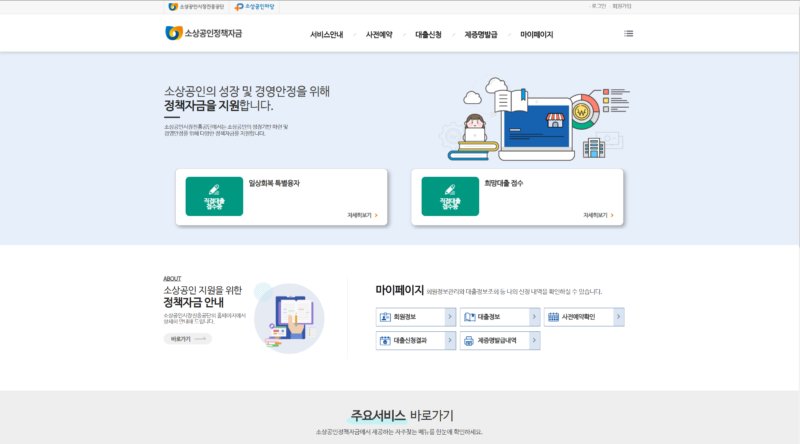Screen dimensions: 800x444
Task: Click the 로그인 link
Action: [x=598, y=6]
